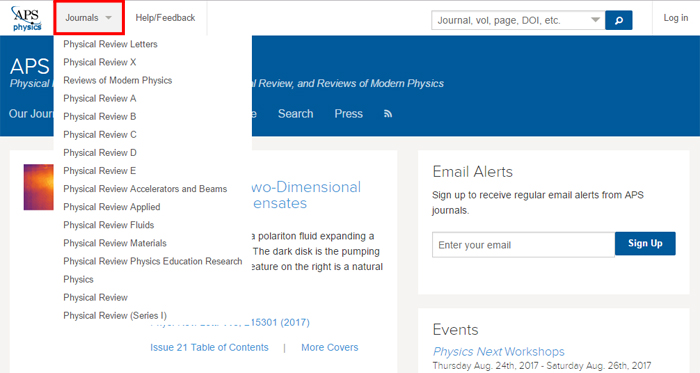The image size is (700, 373).
Task: Click the cover image thumbnail
Action: point(38,187)
